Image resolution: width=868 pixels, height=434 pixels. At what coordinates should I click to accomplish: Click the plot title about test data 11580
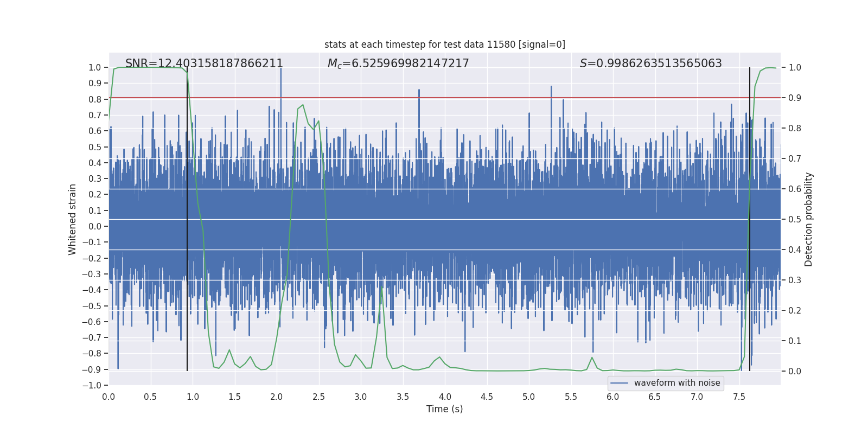pyautogui.click(x=444, y=44)
